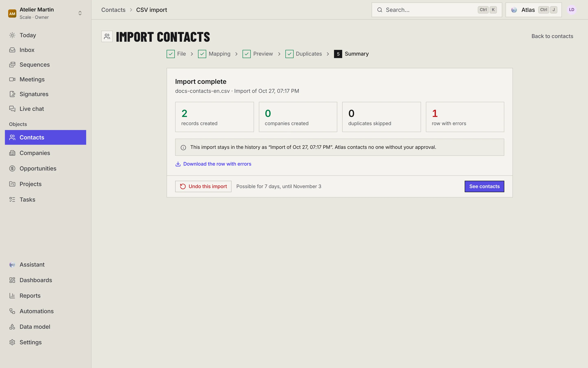Screen dimensions: 588x368
Task: Open Assistant via its orb icon
Action: 12,265
